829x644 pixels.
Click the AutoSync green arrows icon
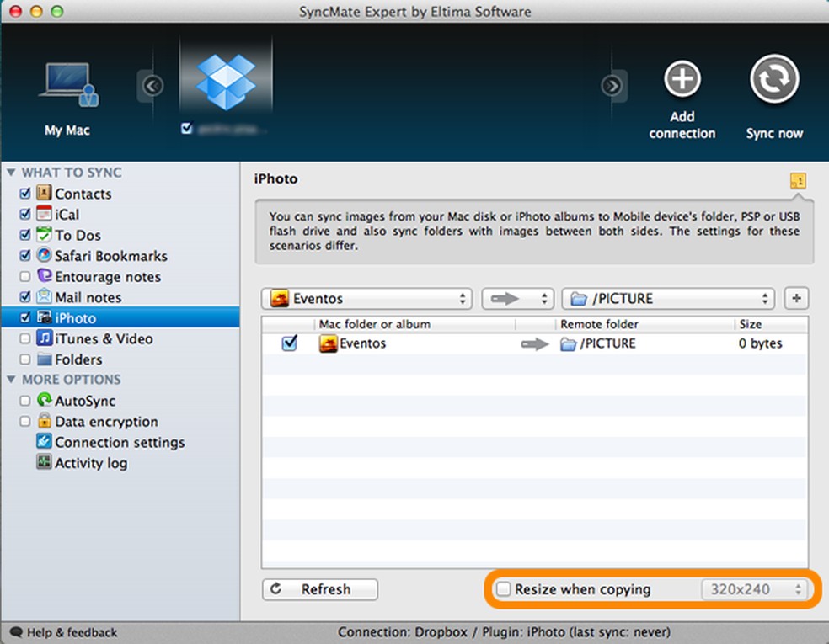45,400
